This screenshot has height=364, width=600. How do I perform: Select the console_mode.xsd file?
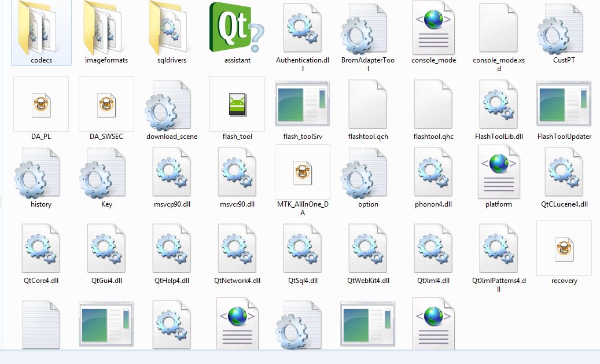[499, 36]
